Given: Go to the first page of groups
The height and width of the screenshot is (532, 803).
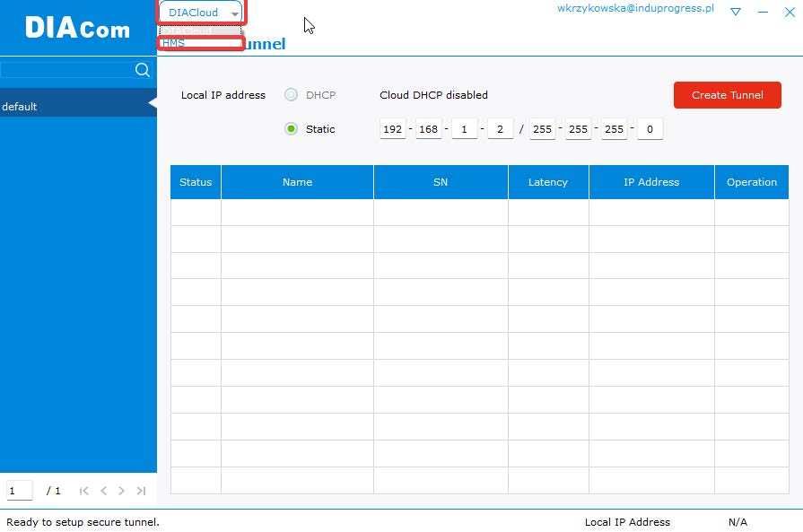Looking at the screenshot, I should pyautogui.click(x=84, y=491).
